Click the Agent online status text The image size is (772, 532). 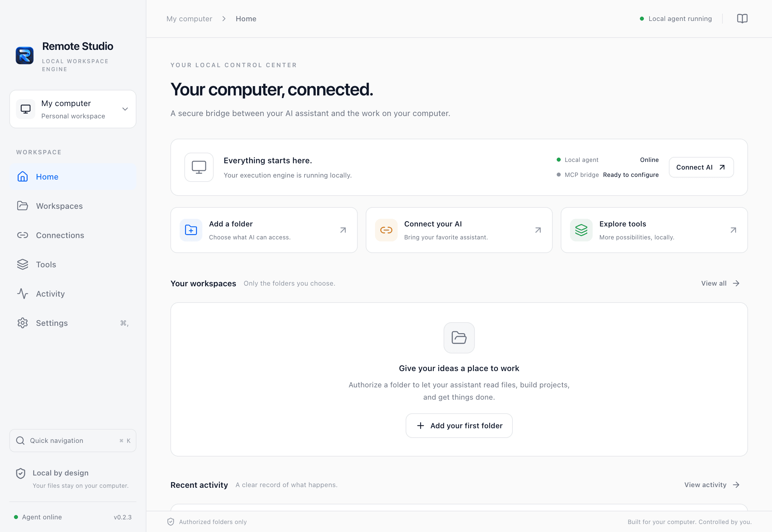tap(42, 517)
